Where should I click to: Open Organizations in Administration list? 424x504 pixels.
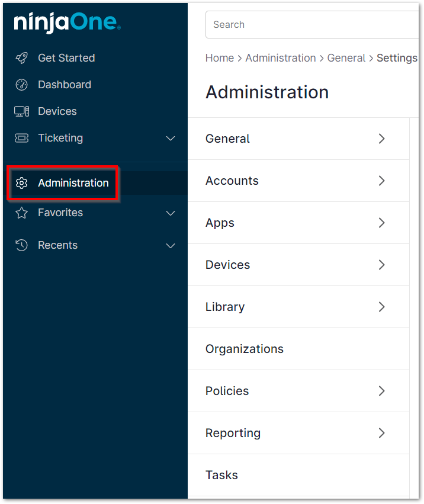pos(298,349)
